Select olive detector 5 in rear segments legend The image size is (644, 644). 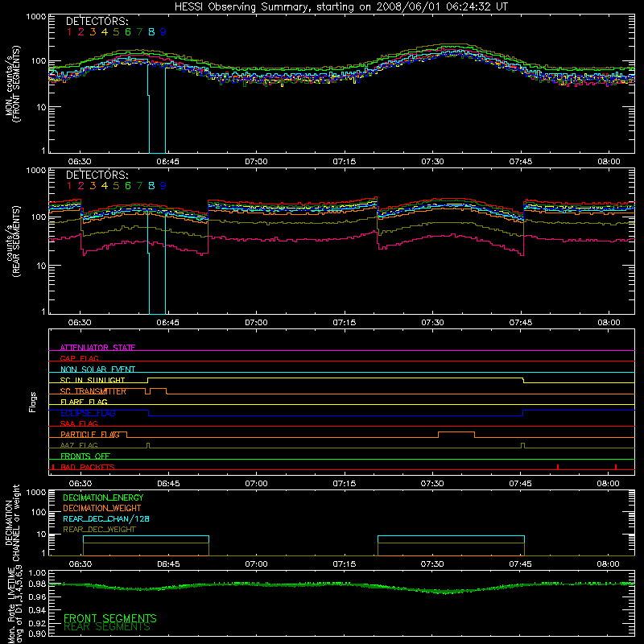click(116, 186)
